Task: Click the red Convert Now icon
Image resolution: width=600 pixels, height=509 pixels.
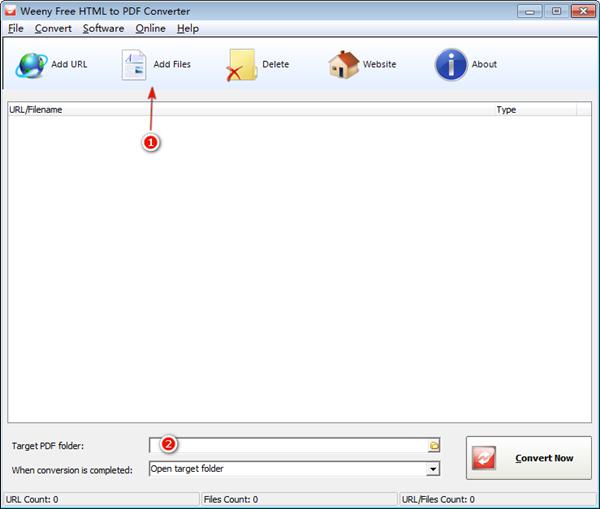Action: point(484,458)
